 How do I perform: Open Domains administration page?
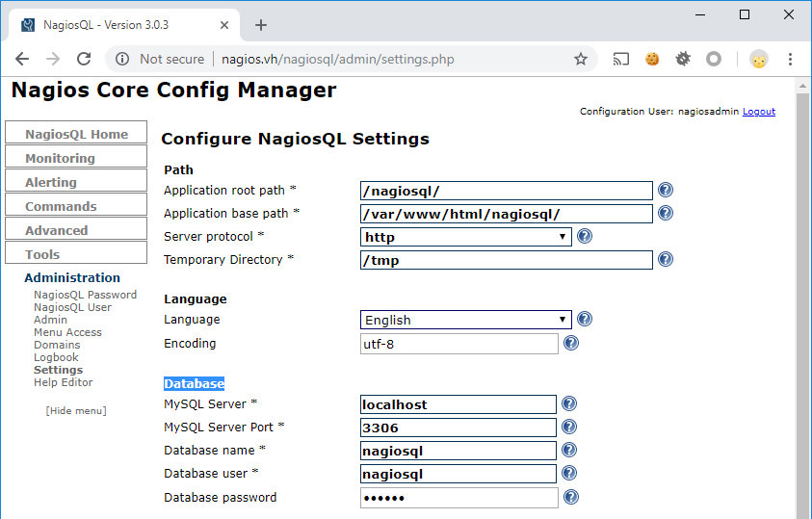click(57, 345)
